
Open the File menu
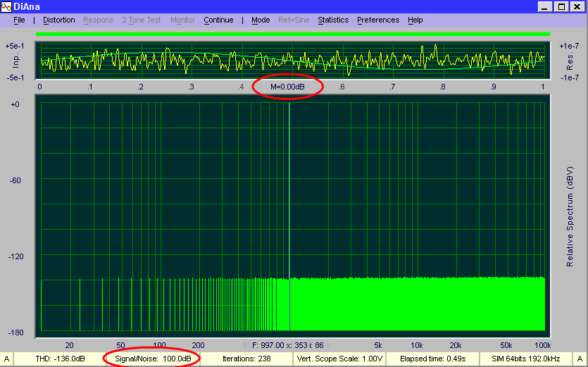[19, 20]
